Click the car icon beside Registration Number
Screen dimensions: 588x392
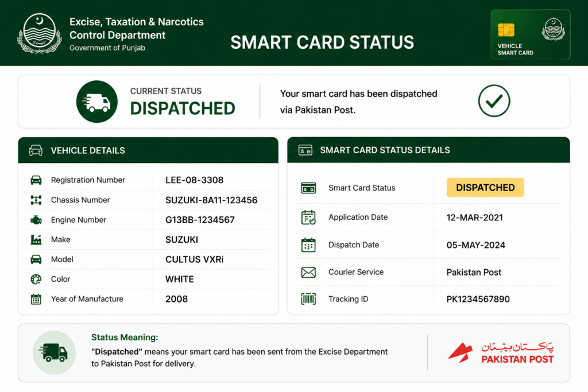36,180
